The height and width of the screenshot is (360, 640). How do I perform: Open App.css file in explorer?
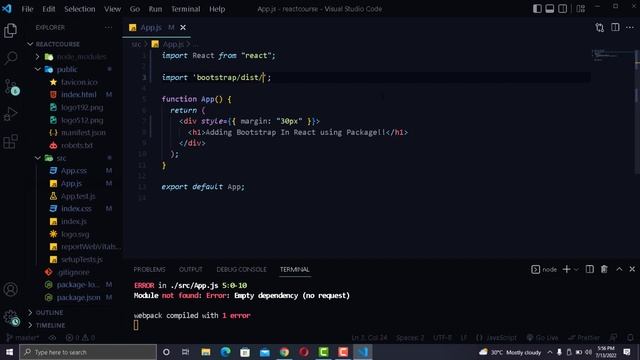coord(74,171)
